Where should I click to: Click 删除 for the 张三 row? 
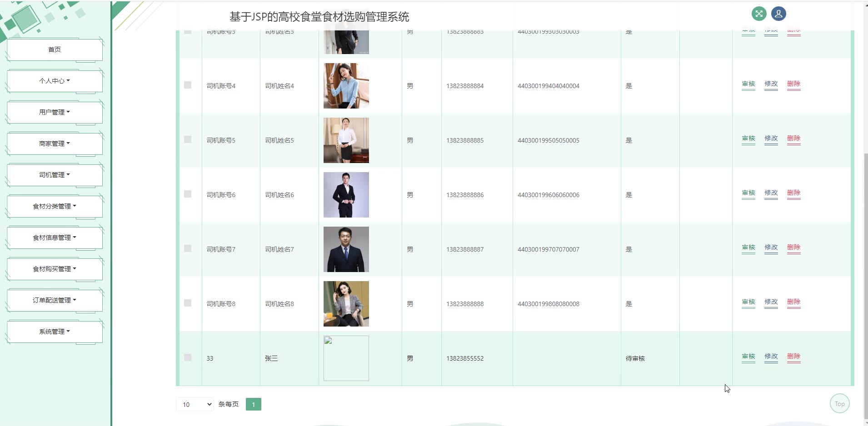(x=794, y=357)
